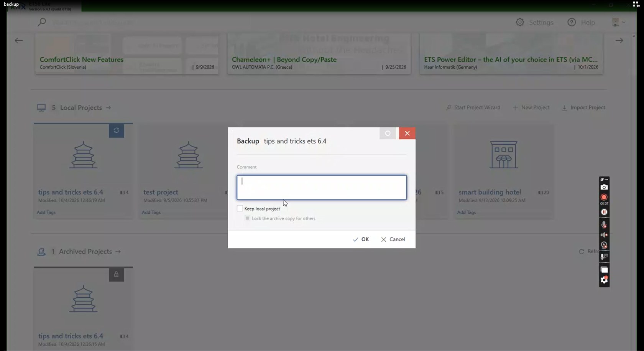Click the gray circle button in Backup dialog
This screenshot has width=644, height=351.
coord(388,133)
